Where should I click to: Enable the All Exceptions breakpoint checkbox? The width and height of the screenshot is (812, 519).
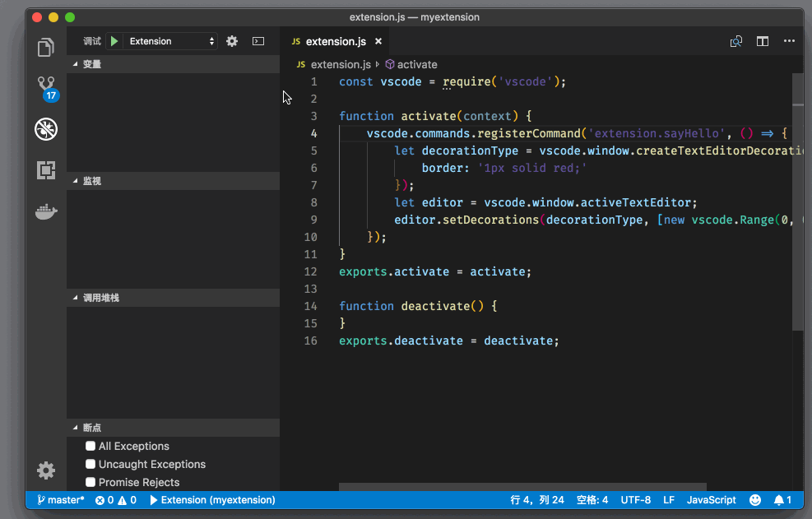pos(91,446)
